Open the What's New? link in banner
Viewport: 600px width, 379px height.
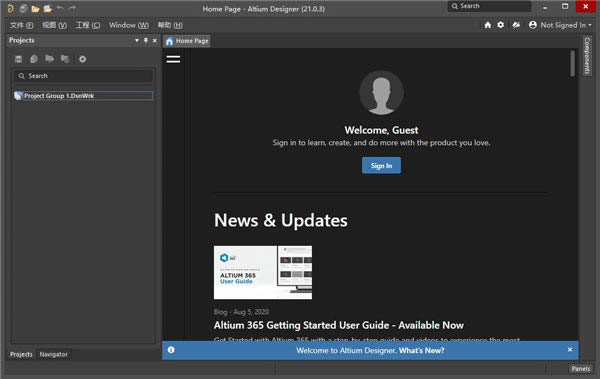421,350
